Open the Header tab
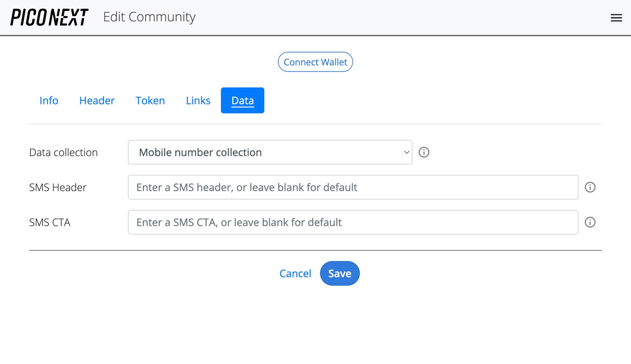Image resolution: width=631 pixels, height=364 pixels. click(x=97, y=101)
